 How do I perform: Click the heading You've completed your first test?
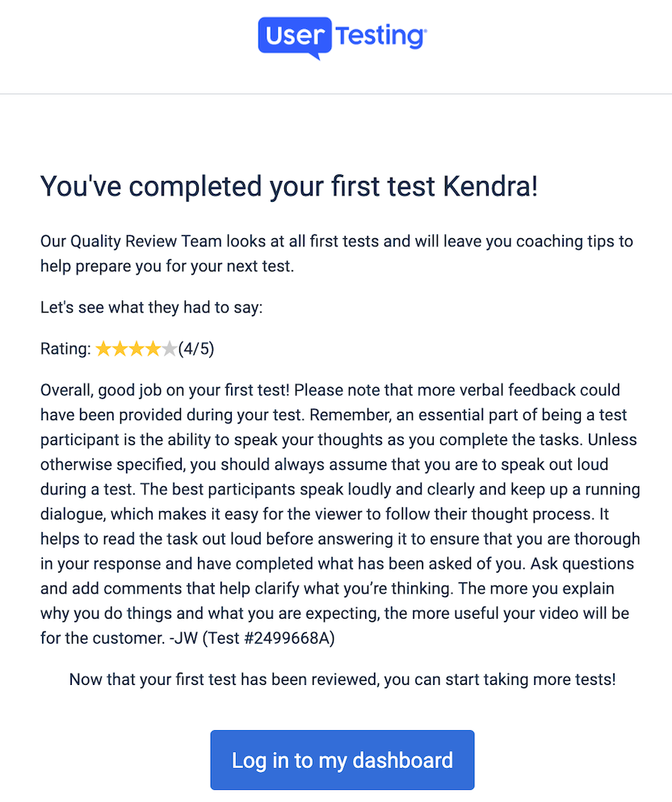pos(289,187)
